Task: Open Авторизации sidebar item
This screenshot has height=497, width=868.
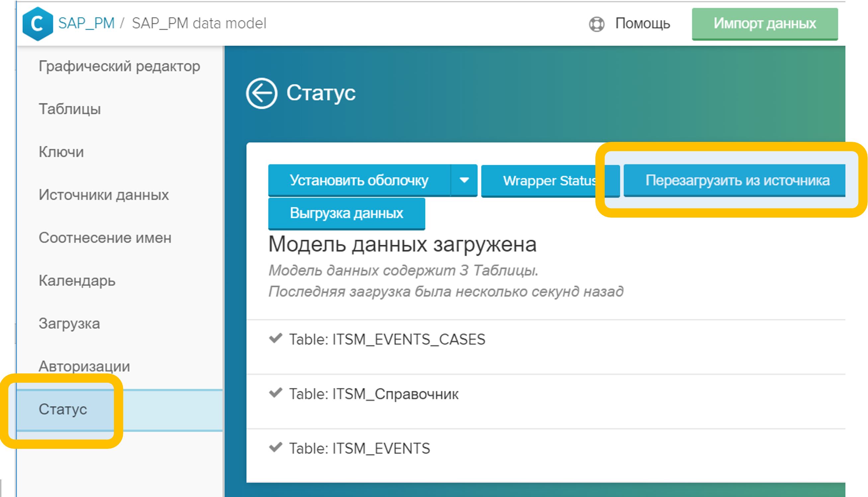Action: tap(84, 366)
